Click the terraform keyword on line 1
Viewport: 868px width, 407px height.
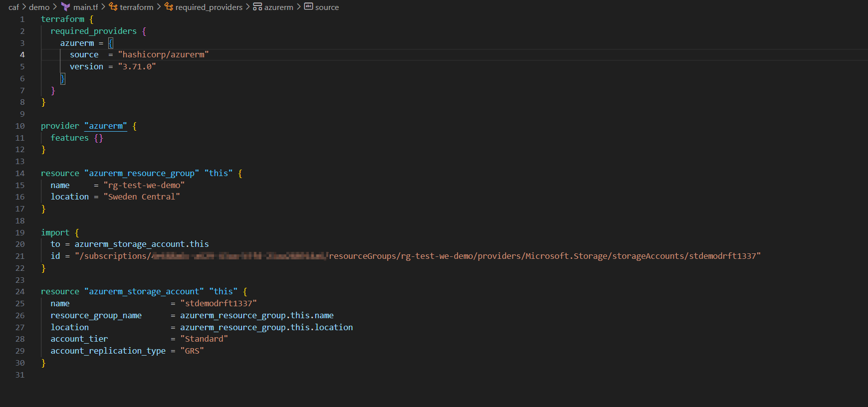pyautogui.click(x=62, y=19)
